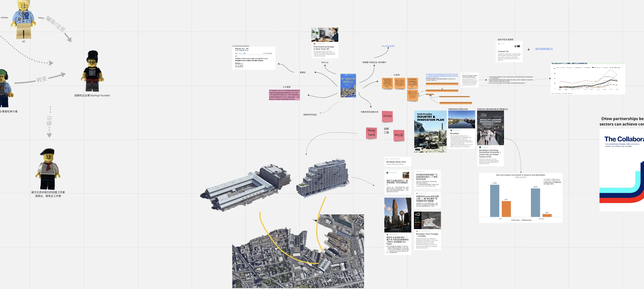The height and width of the screenshot is (289, 644).
Task: Select The Innovation Complex book cover
Action: pyautogui.click(x=348, y=85)
